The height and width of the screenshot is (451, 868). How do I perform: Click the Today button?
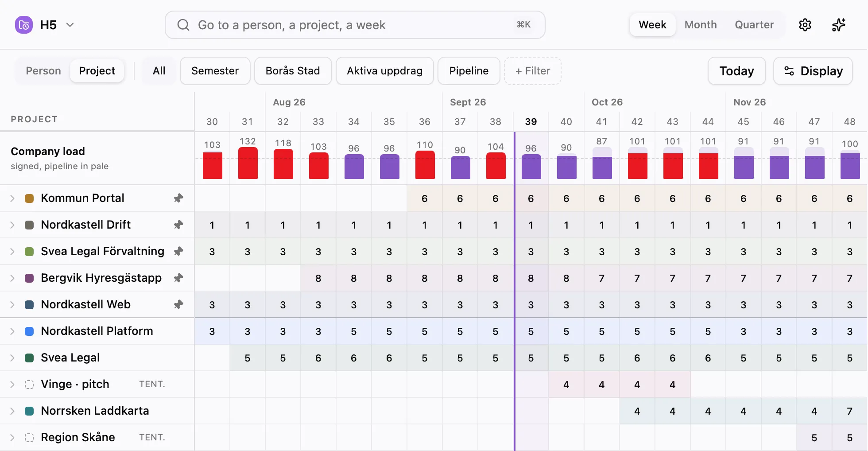(737, 71)
